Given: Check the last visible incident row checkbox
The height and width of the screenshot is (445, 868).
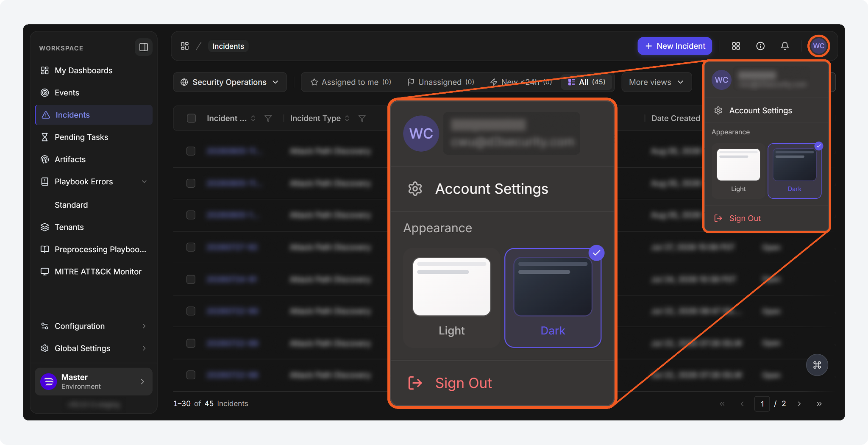Looking at the screenshot, I should [191, 375].
